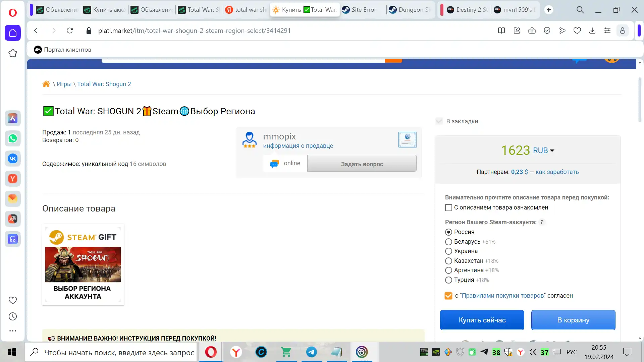Switch to the 'Dungeon S' Steam tab

point(410,10)
